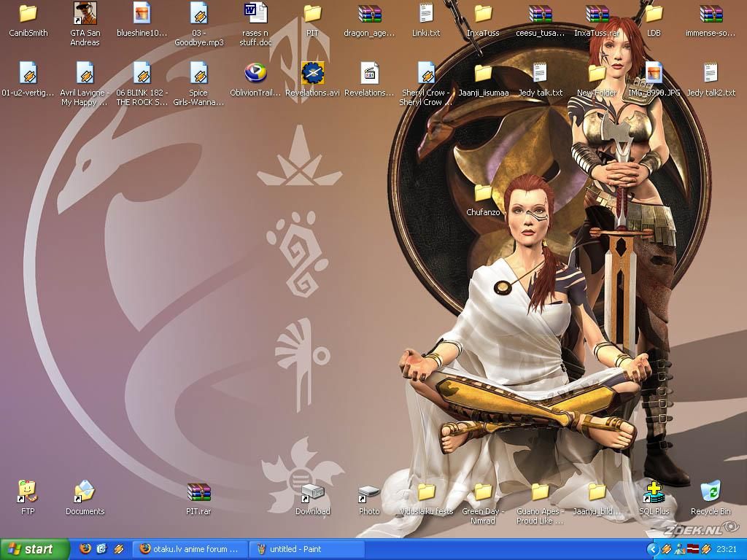Select the Revelations... clapperboard file icon
Screen dimensions: 747x560
point(370,74)
